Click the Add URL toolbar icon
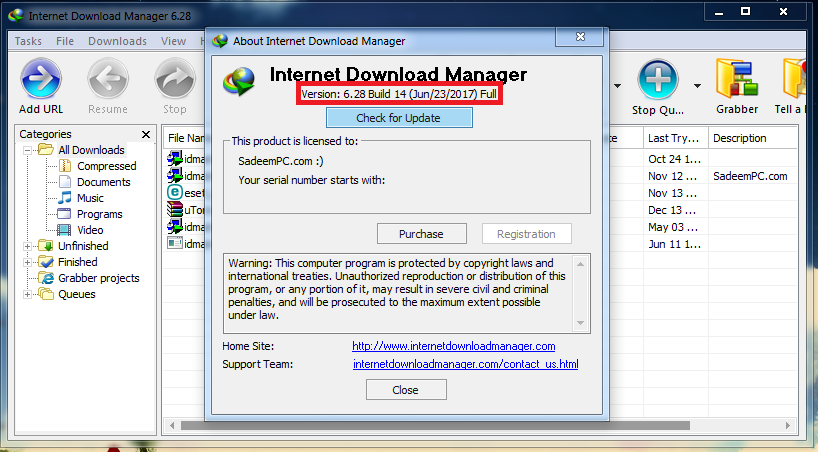818x452 pixels. (41, 78)
